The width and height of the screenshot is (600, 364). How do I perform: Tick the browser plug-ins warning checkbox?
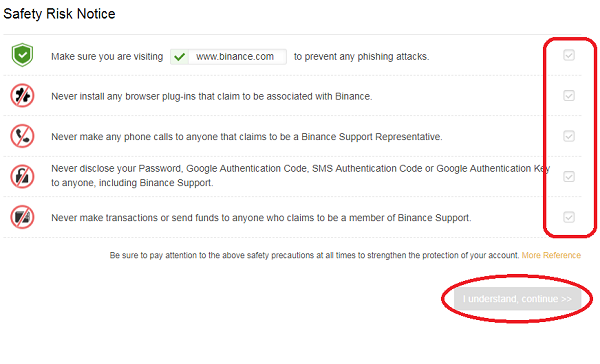[x=569, y=95]
